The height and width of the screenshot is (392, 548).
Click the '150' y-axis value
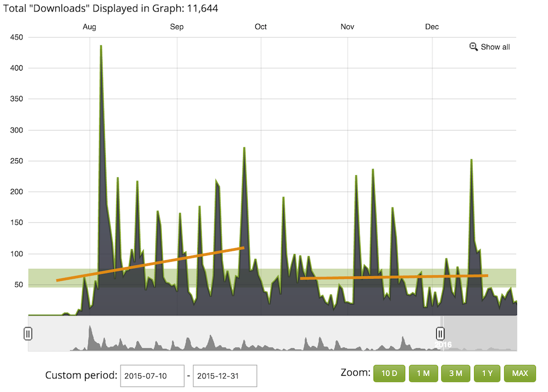(16, 222)
